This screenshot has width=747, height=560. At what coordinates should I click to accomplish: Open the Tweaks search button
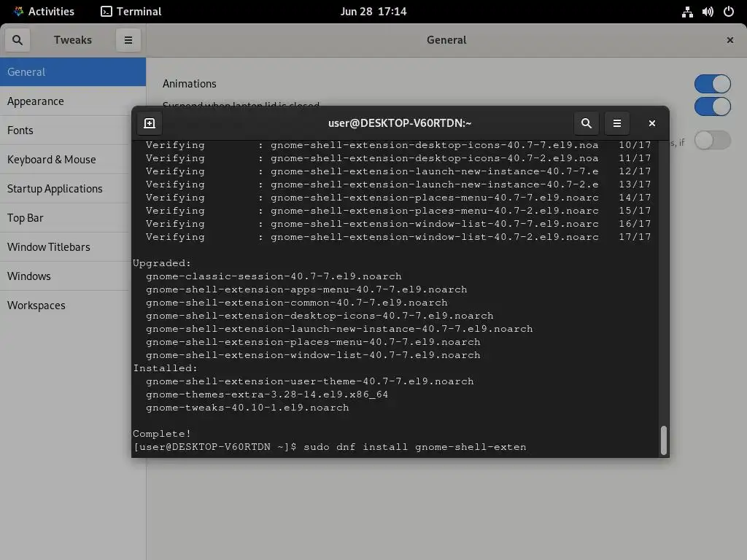(x=18, y=40)
